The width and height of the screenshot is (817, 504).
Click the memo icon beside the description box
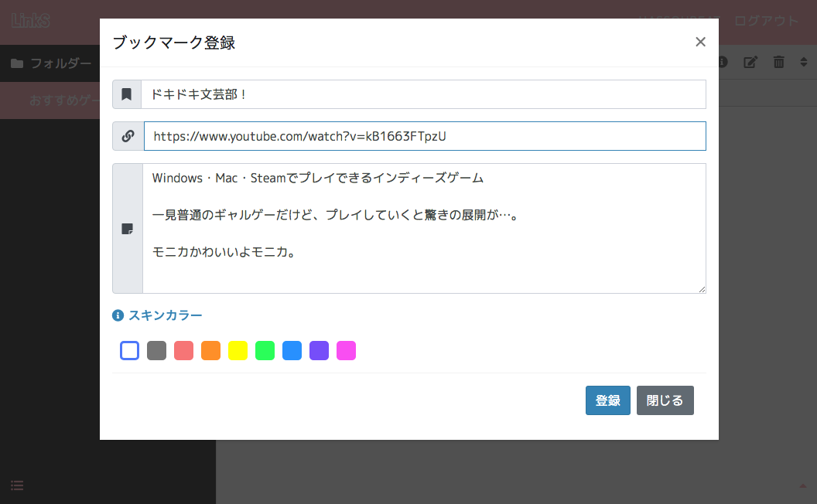click(128, 228)
